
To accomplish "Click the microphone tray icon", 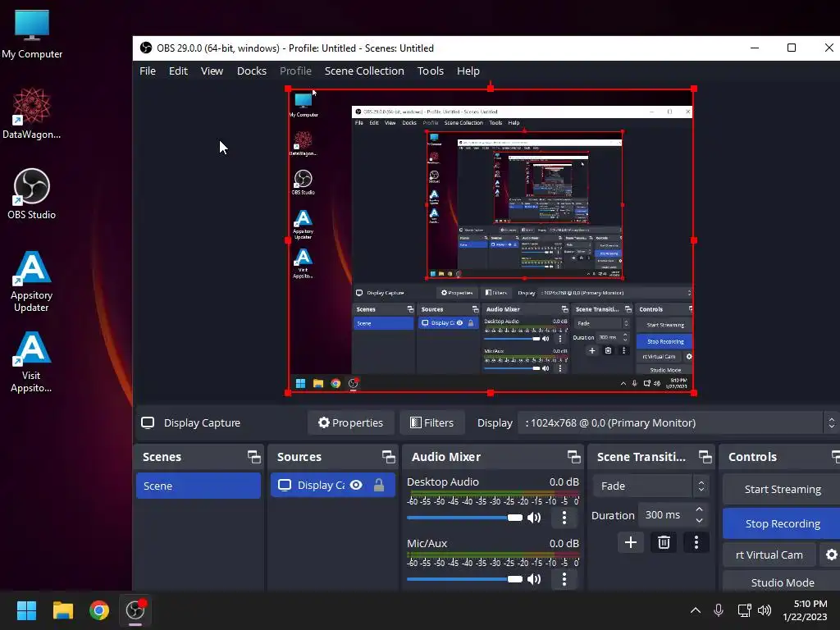I will 719,610.
